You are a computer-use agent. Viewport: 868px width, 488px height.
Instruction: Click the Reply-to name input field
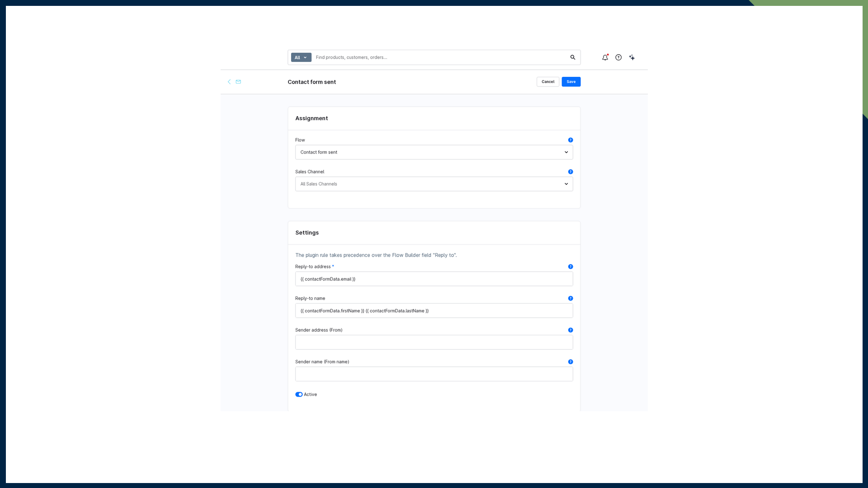coord(434,311)
